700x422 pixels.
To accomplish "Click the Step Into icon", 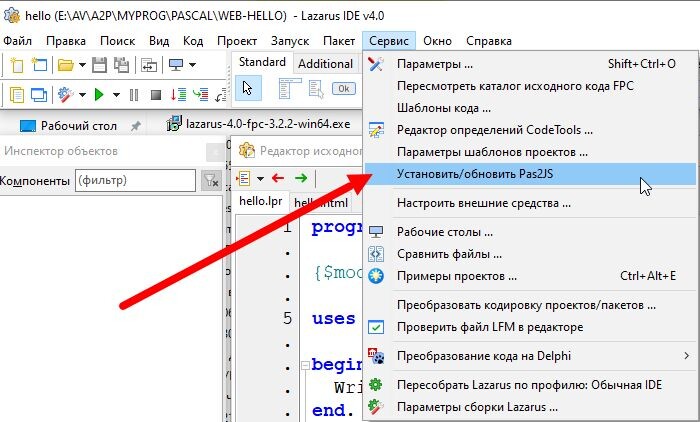I will tap(179, 95).
